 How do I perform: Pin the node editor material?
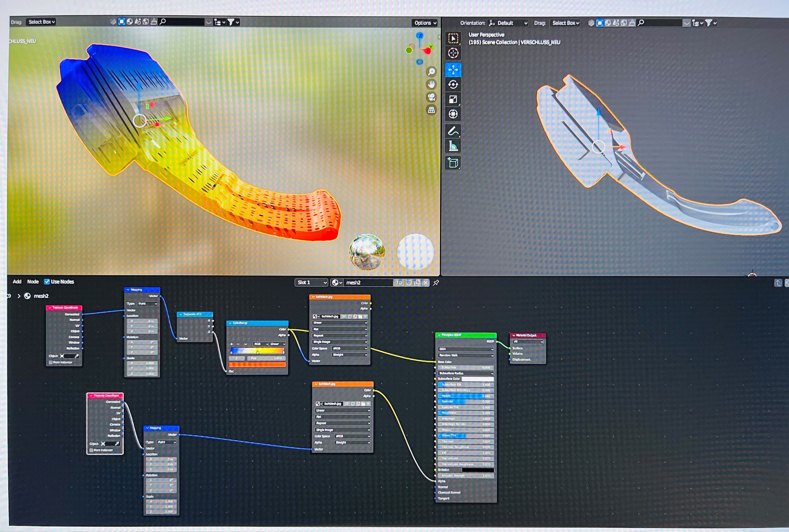(x=436, y=282)
